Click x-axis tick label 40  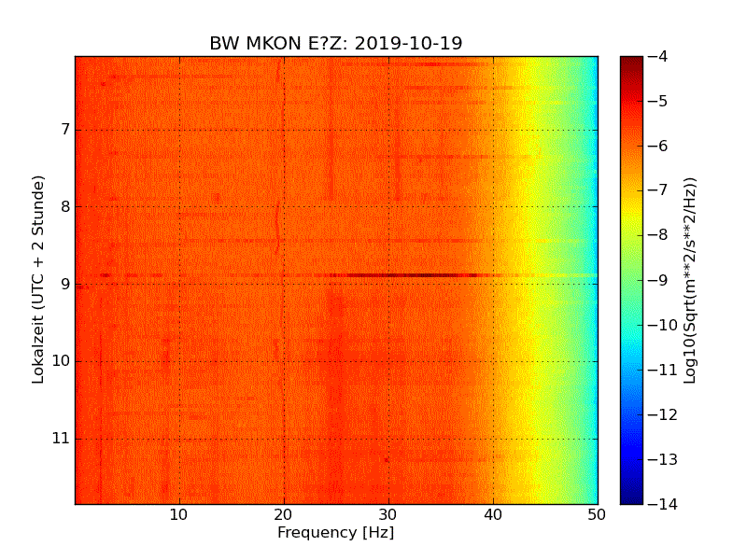[x=493, y=515]
